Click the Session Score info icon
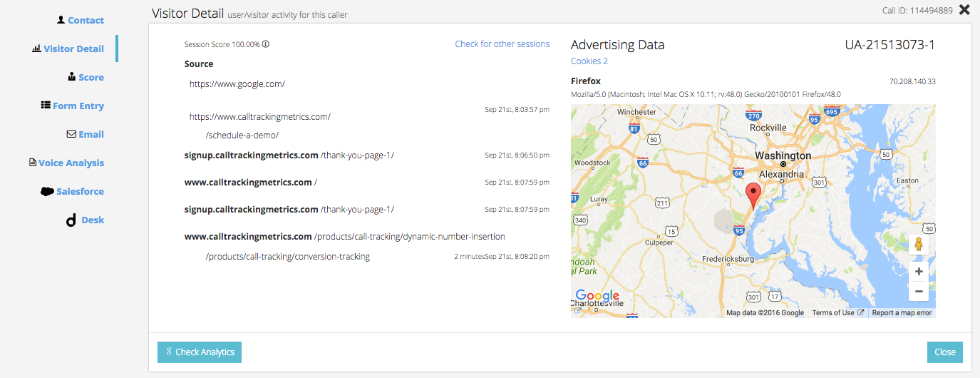980x378 pixels. click(266, 44)
